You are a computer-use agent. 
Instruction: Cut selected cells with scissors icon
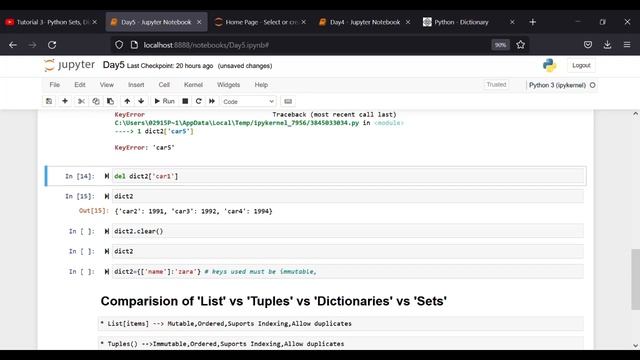coord(81,101)
